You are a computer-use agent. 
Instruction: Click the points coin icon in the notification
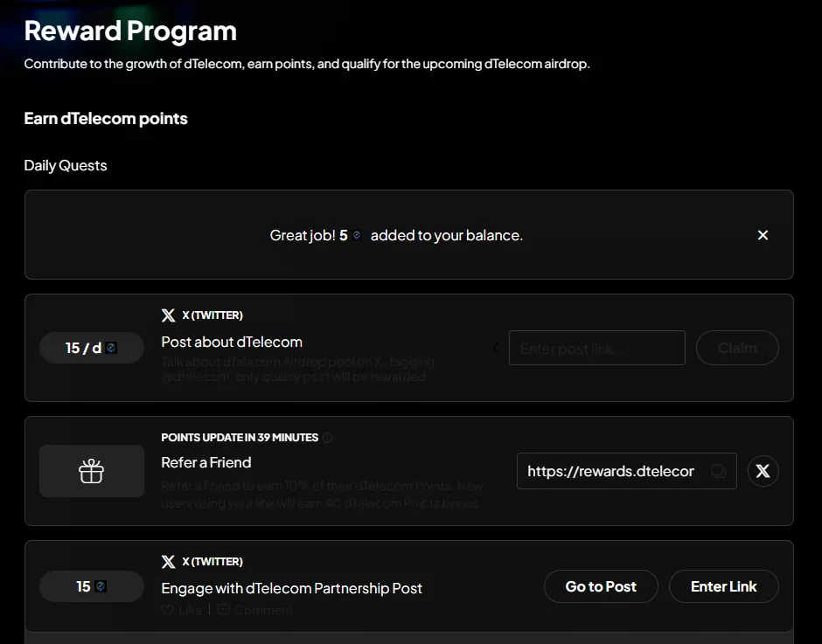coord(357,236)
